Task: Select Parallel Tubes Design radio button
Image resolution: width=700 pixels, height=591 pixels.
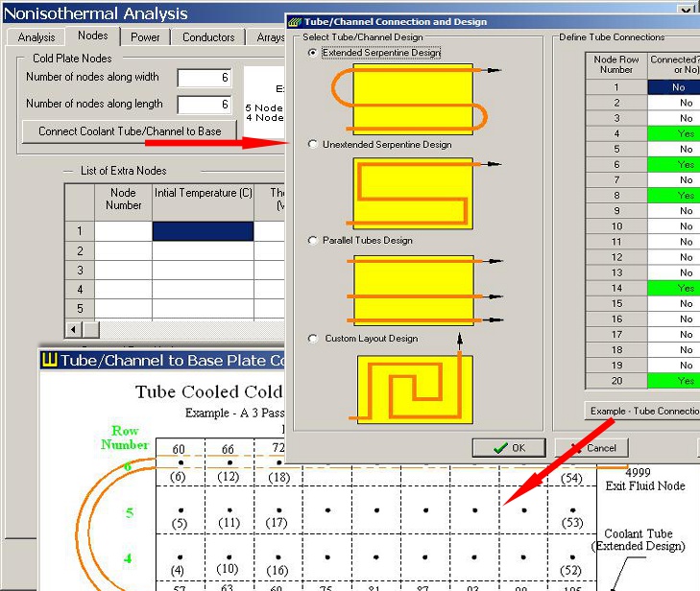Action: point(312,240)
